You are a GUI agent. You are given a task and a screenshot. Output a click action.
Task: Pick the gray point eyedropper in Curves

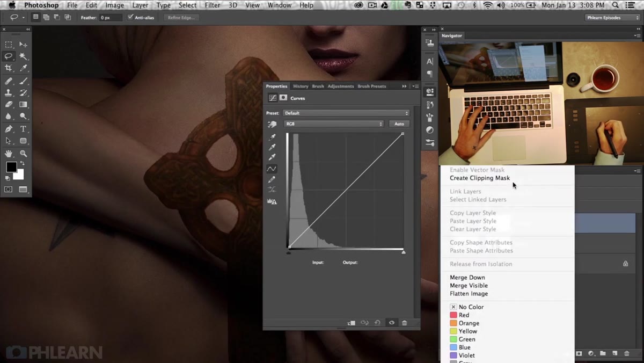click(x=272, y=147)
